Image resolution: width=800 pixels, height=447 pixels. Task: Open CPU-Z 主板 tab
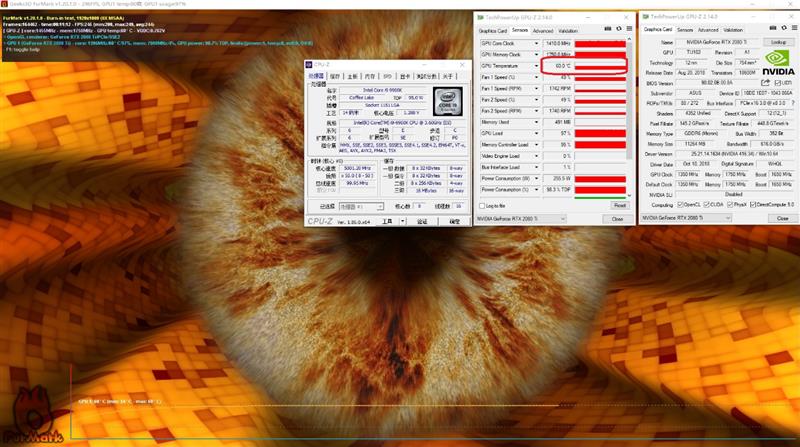(x=353, y=76)
